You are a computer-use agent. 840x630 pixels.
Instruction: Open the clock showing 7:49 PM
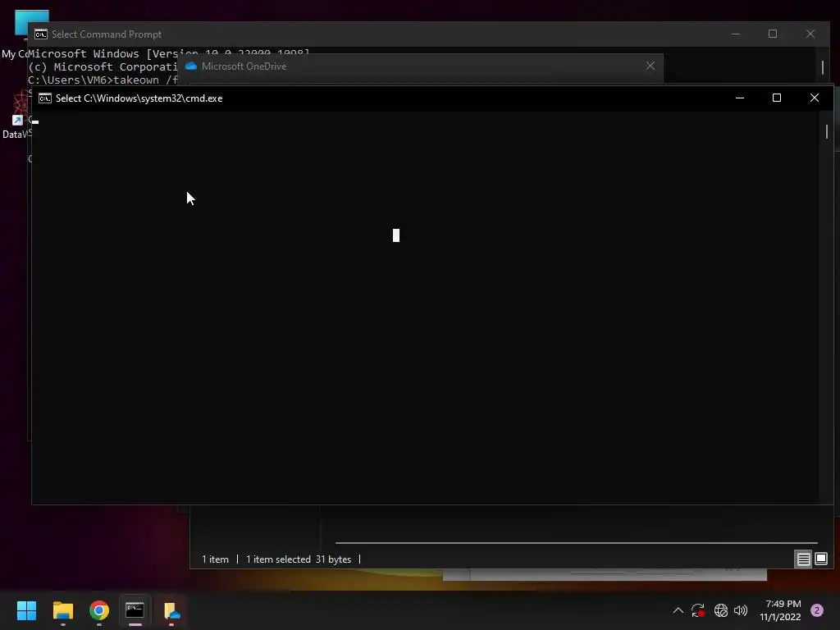(783, 604)
